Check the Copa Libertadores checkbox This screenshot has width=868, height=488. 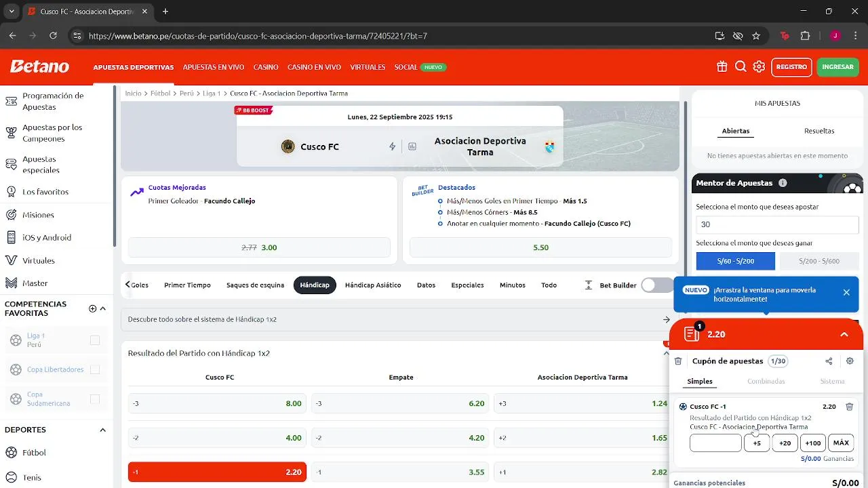click(x=95, y=369)
